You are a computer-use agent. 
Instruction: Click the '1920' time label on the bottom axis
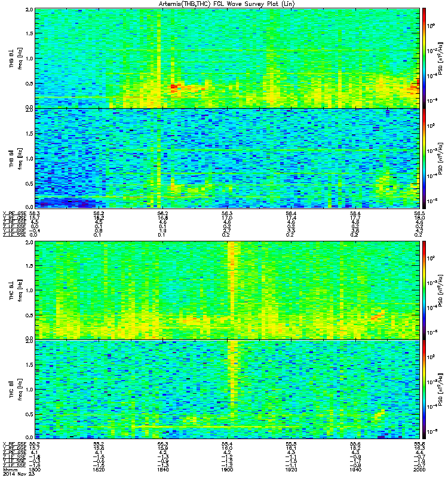click(x=291, y=470)
